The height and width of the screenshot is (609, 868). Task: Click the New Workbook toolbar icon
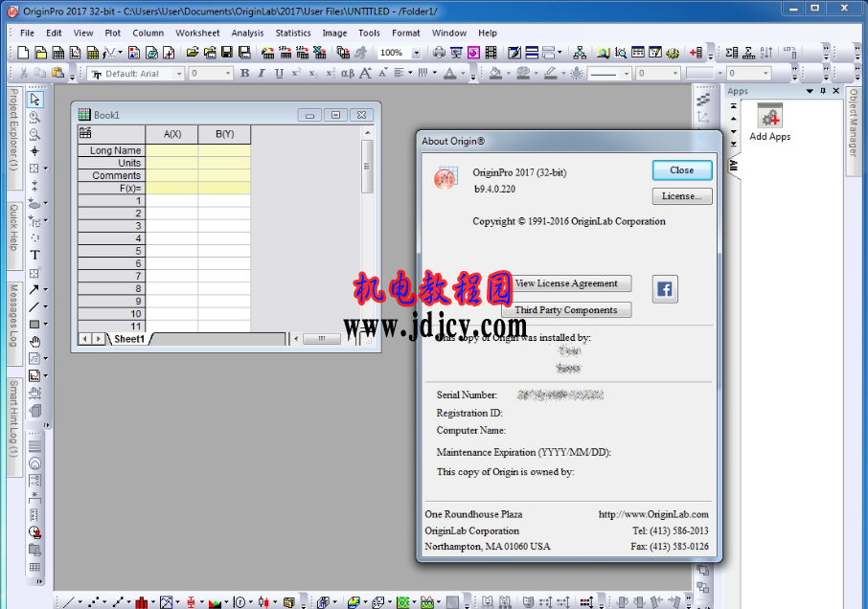point(58,53)
